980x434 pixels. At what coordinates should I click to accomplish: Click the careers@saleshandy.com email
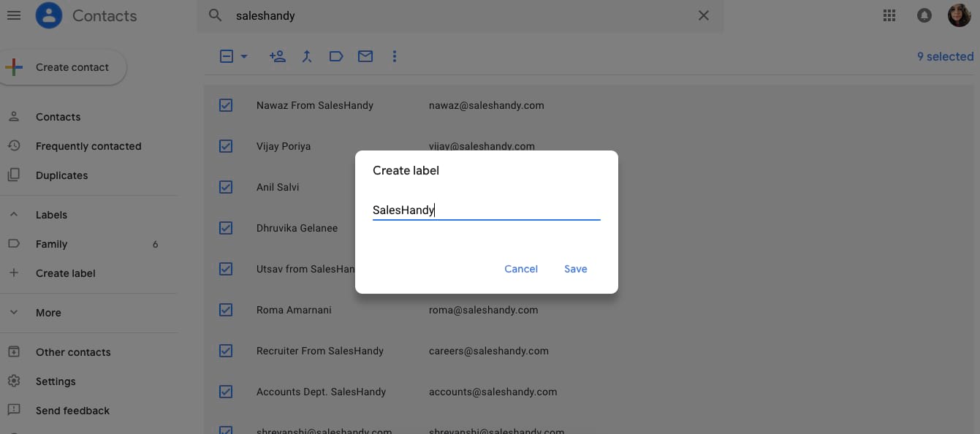click(x=489, y=351)
